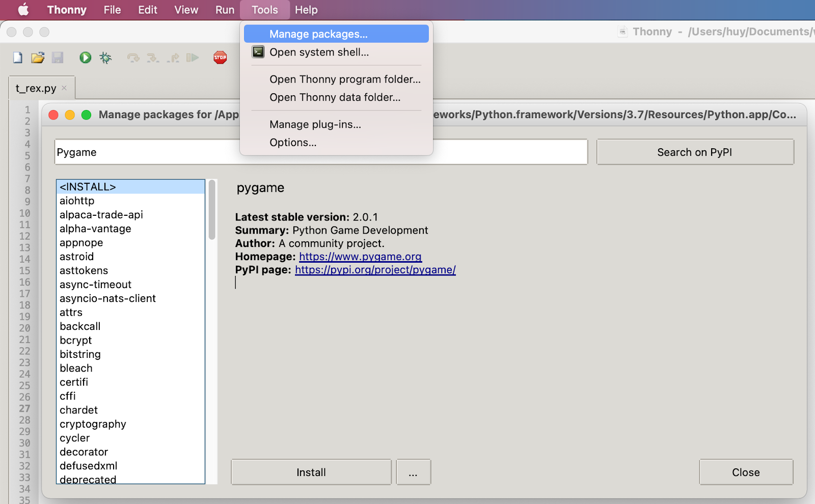This screenshot has width=815, height=504.
Task: Open Options... from Tools menu
Action: click(336, 143)
